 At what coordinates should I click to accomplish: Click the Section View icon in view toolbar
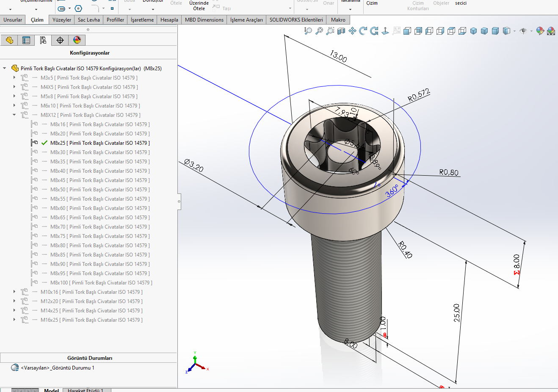tap(341, 31)
